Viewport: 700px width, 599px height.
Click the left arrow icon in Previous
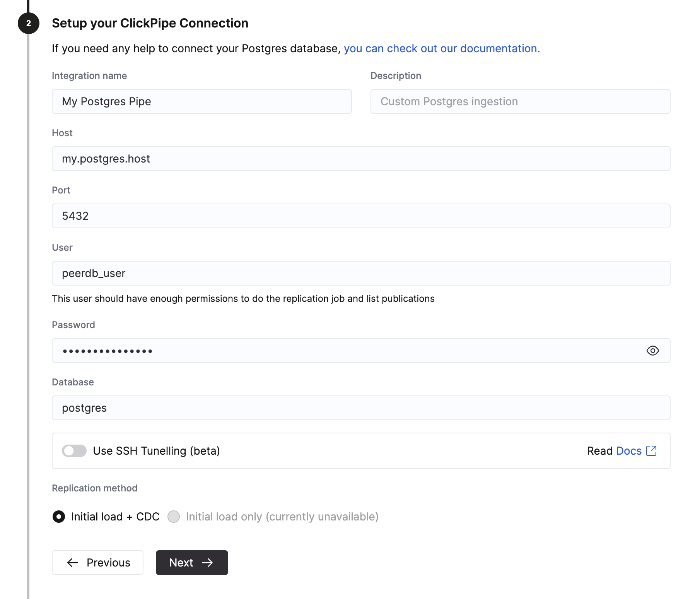coord(73,563)
